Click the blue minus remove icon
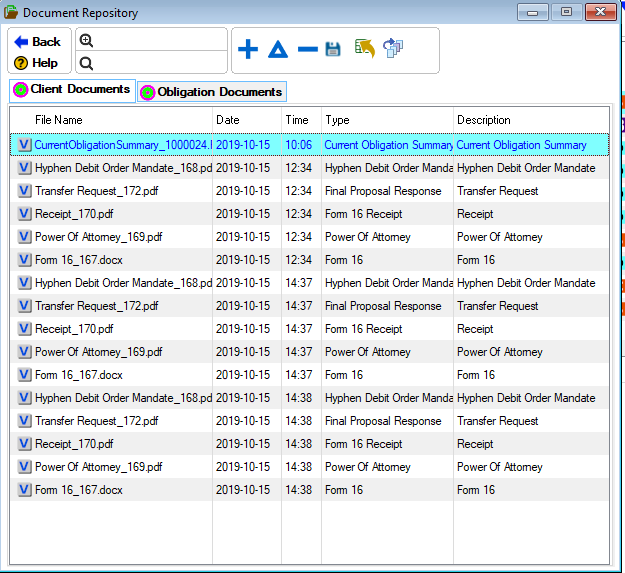 point(307,50)
